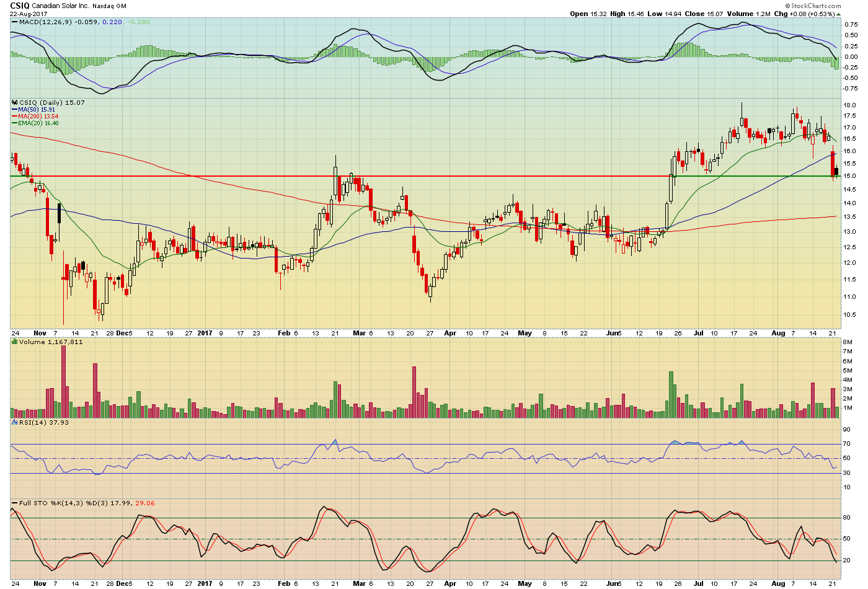Click the 11.5 price axis label
The height and width of the screenshot is (589, 868).
coord(849,279)
